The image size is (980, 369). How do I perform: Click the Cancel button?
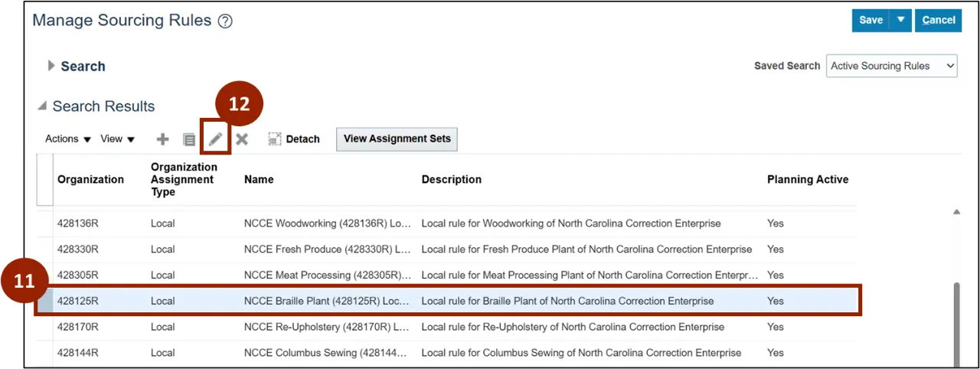[939, 21]
